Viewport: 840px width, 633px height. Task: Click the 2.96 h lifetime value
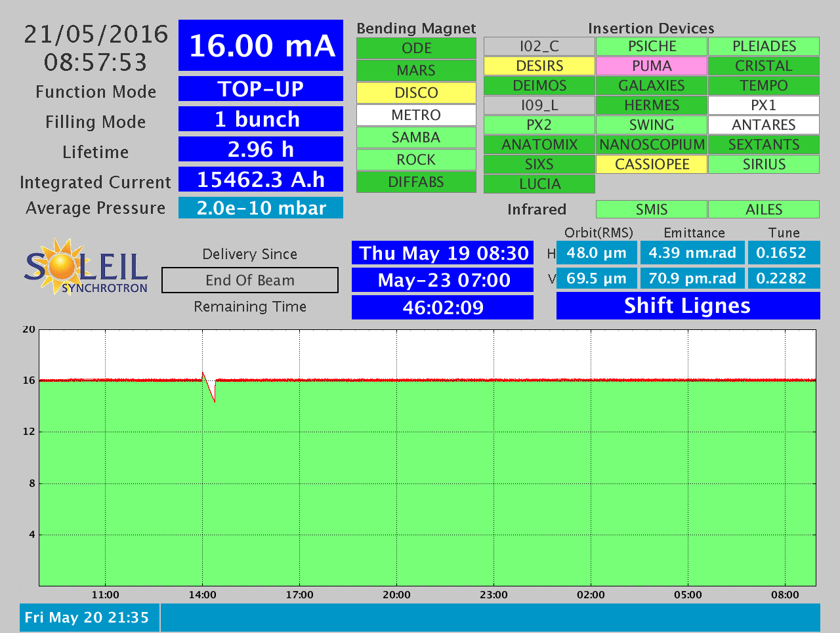[x=261, y=149]
